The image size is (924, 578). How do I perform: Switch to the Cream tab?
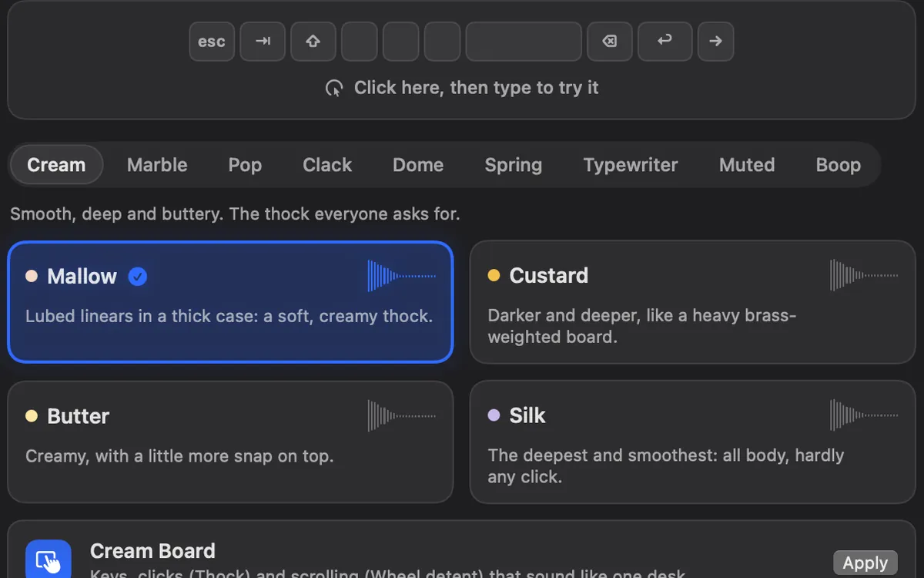[x=56, y=165]
